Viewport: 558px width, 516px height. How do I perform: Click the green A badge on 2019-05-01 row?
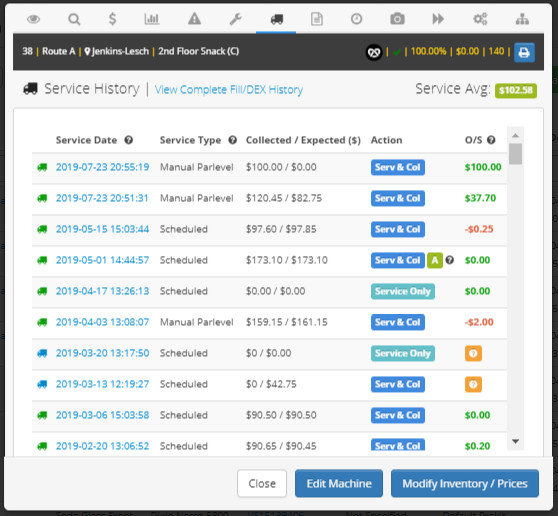(435, 260)
